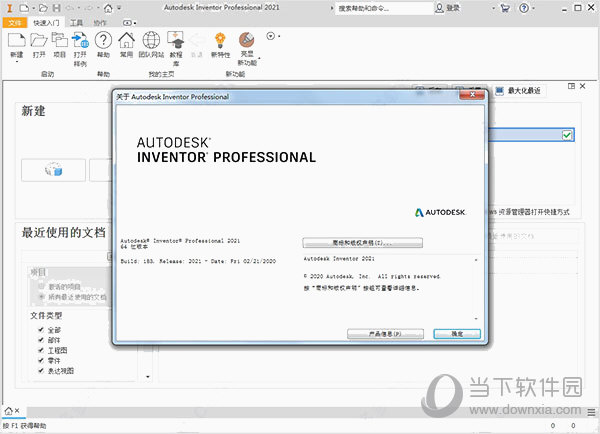Switch to 快速入门 ribbon tab
This screenshot has width=600, height=434.
tap(46, 23)
